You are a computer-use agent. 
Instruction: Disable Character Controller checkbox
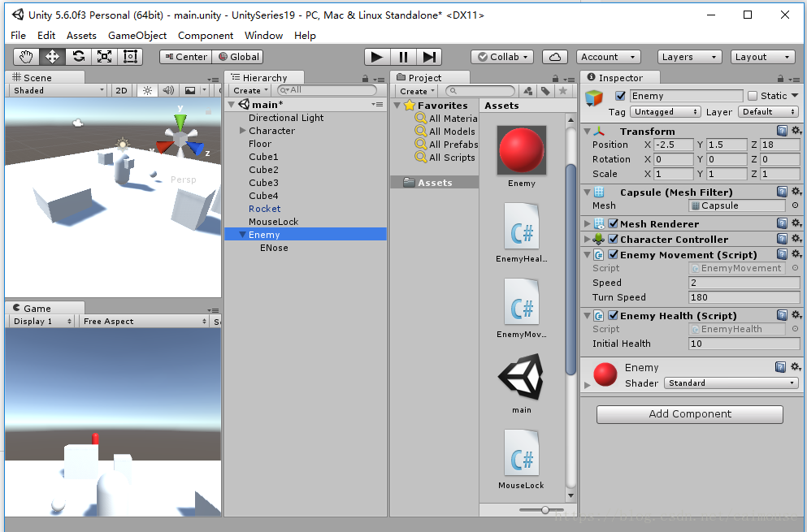coord(613,239)
